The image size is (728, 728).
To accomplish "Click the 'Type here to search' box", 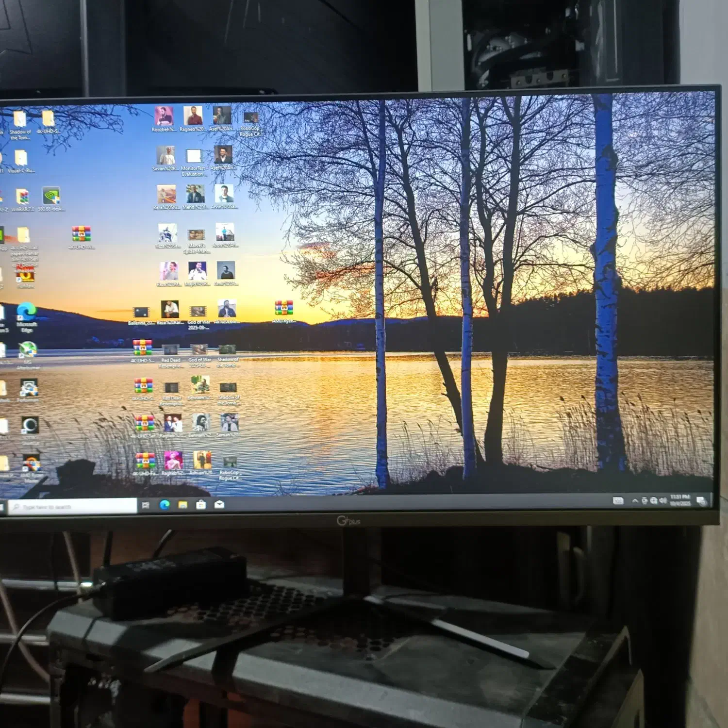I will tap(74, 507).
